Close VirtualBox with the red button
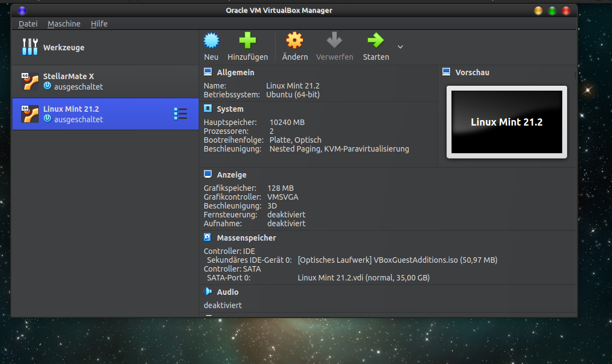The height and width of the screenshot is (364, 612). point(566,11)
